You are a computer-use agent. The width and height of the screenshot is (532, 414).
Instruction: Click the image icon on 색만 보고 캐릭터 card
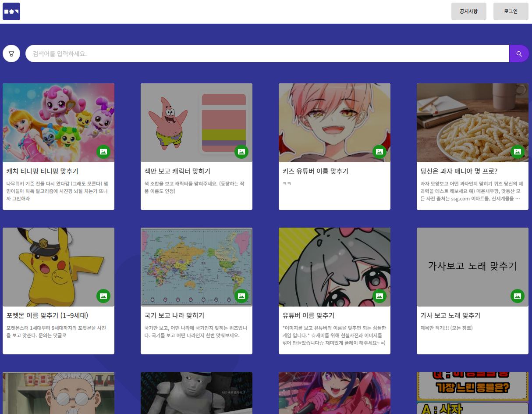point(241,152)
